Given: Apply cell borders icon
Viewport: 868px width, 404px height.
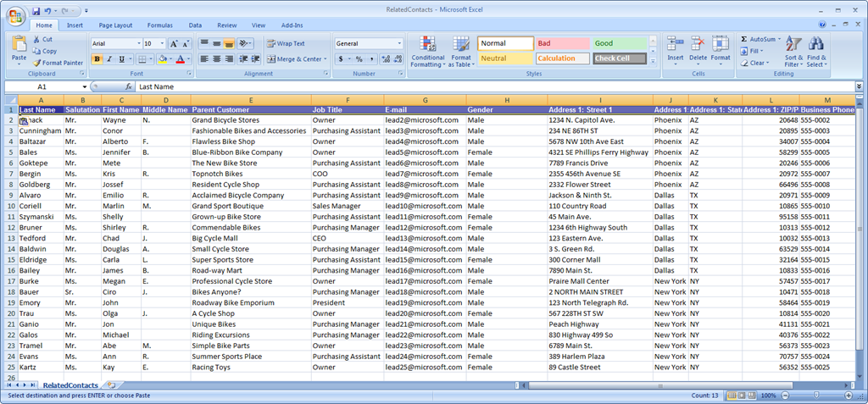Looking at the screenshot, I should coord(142,59).
